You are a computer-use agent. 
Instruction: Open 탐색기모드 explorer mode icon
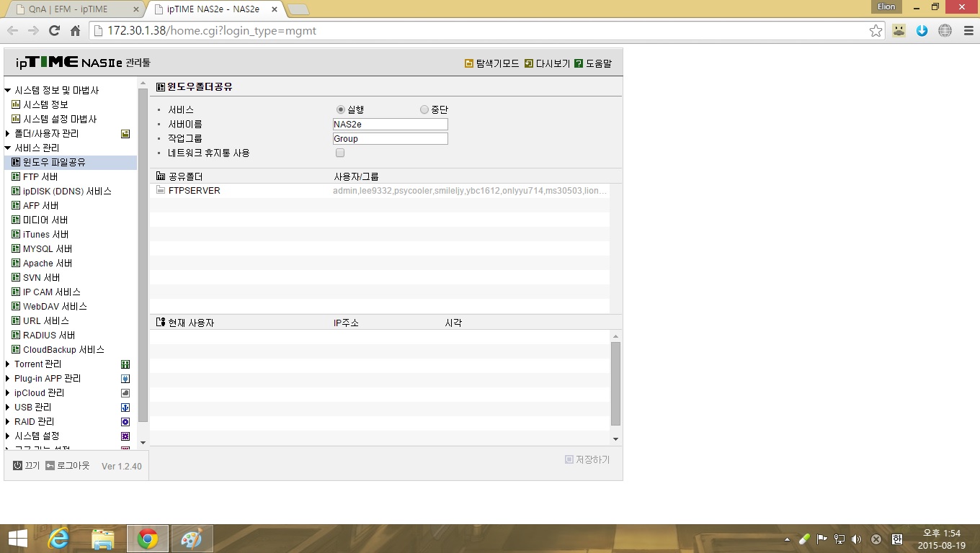click(469, 63)
